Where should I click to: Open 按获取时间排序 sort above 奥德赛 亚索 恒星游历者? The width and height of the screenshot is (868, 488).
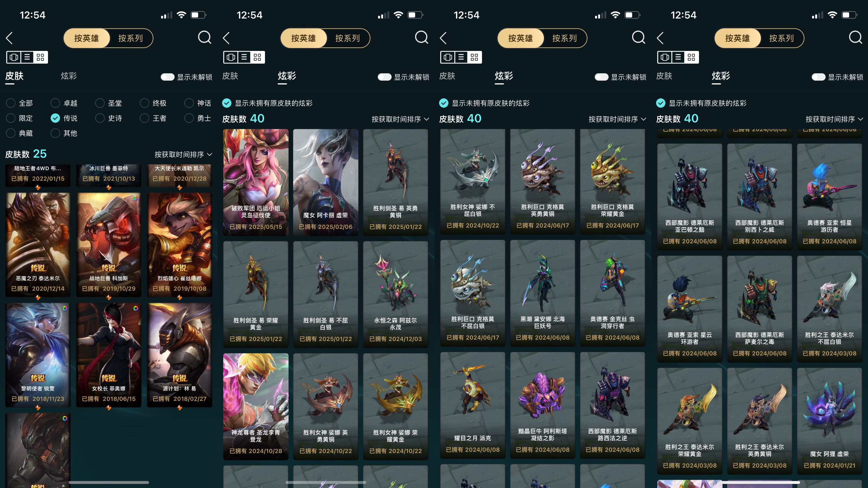[834, 119]
